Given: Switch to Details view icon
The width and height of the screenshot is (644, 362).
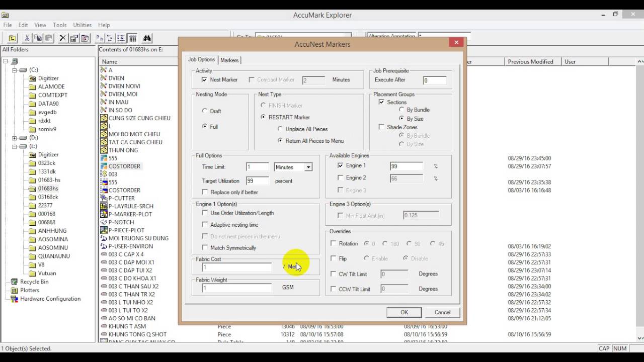Looking at the screenshot, I should click(x=132, y=38).
